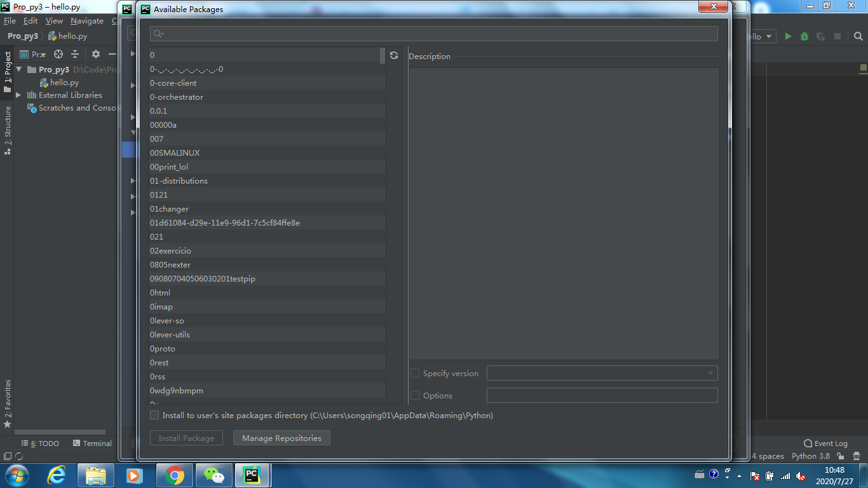Select the 0lever-utils package row
Screen dimensions: 868x488
[x=267, y=335]
